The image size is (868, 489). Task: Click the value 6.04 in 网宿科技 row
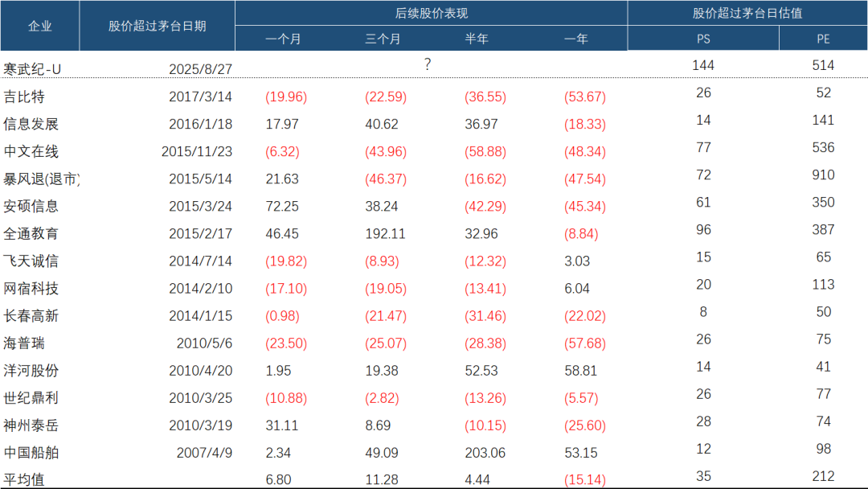coord(577,289)
